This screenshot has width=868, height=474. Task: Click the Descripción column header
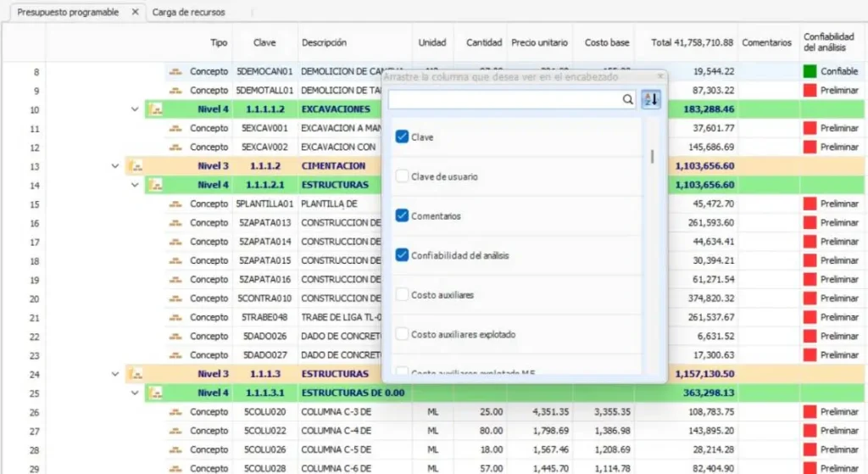coord(324,42)
